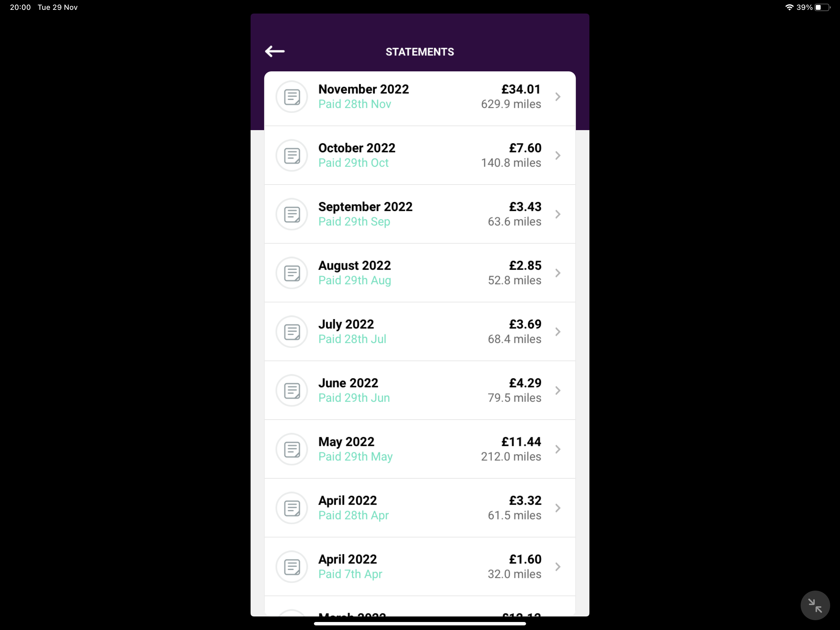Click the June 2022 statement document icon
The image size is (840, 630).
click(x=292, y=391)
